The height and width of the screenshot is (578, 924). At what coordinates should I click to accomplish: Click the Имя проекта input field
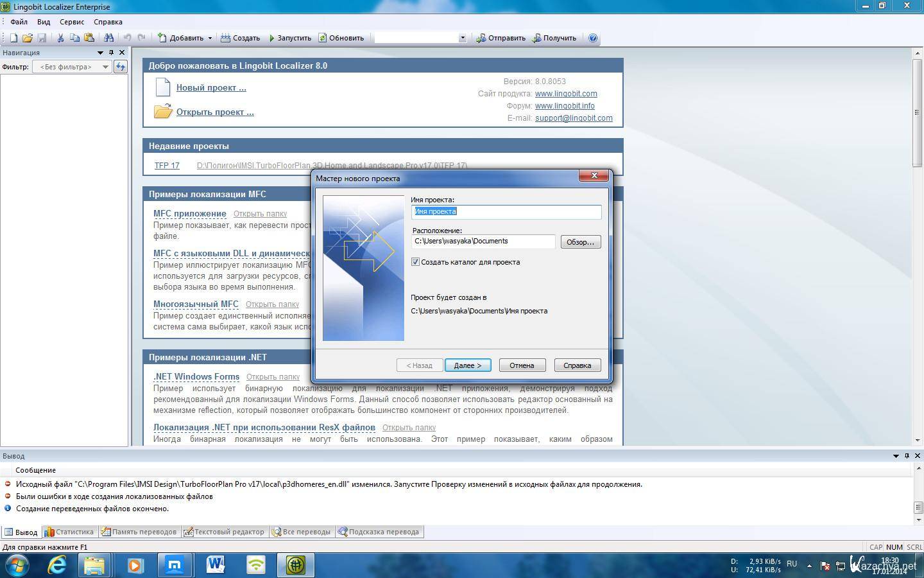506,212
